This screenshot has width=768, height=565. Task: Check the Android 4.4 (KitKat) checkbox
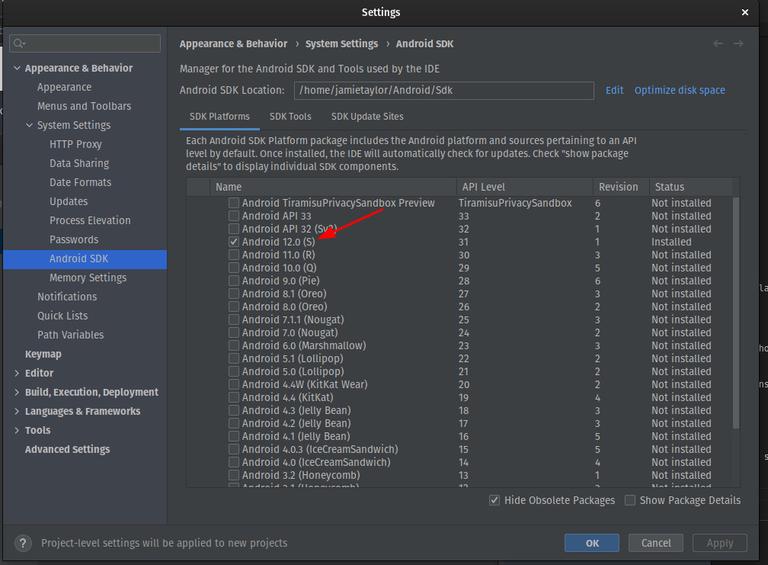tap(234, 398)
